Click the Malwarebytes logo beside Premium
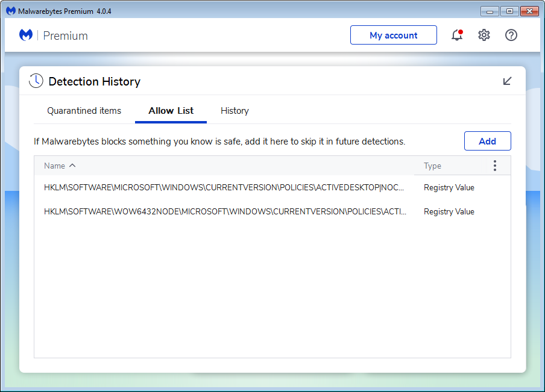The height and width of the screenshot is (392, 545). point(26,36)
